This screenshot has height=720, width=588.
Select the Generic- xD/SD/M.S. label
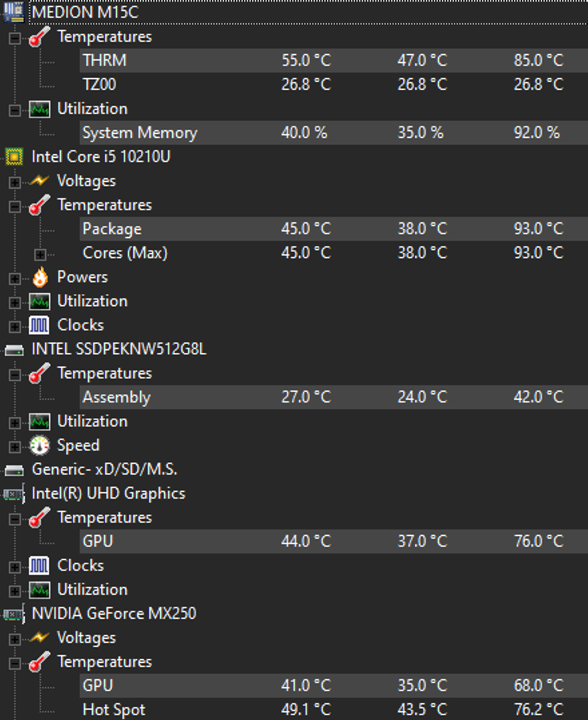pyautogui.click(x=104, y=469)
